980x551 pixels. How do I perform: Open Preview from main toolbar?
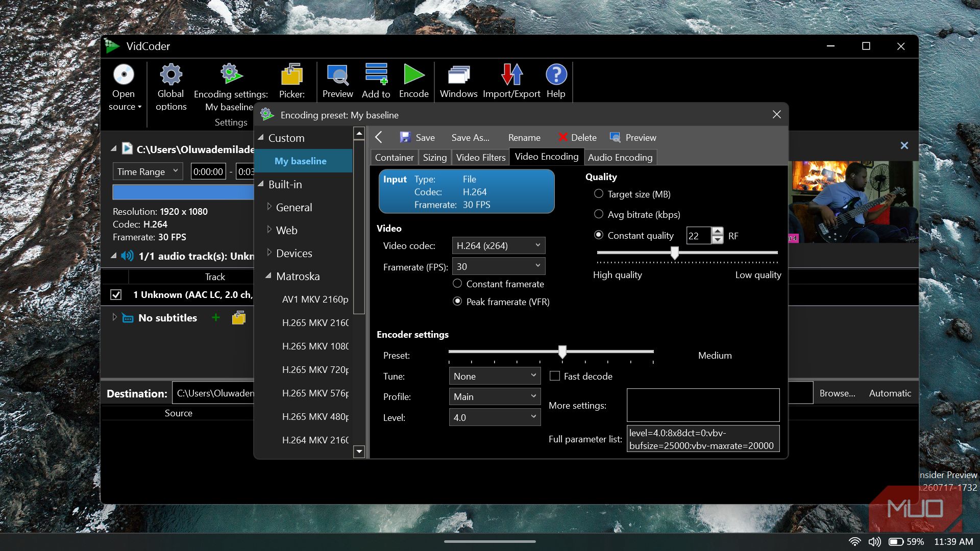337,74
